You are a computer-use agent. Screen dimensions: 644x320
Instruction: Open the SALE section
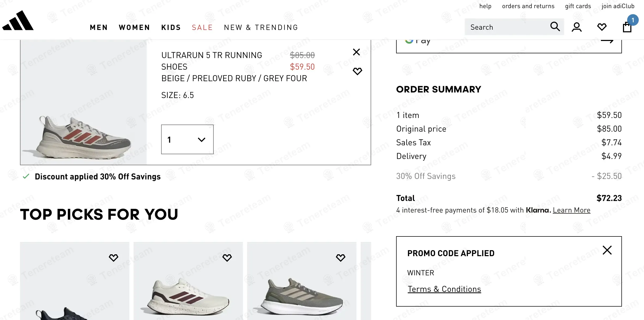pyautogui.click(x=202, y=27)
